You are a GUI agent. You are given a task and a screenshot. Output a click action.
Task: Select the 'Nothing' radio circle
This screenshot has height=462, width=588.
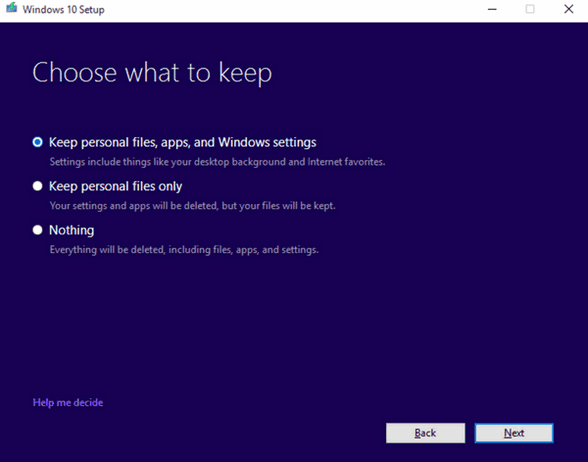[x=38, y=230]
